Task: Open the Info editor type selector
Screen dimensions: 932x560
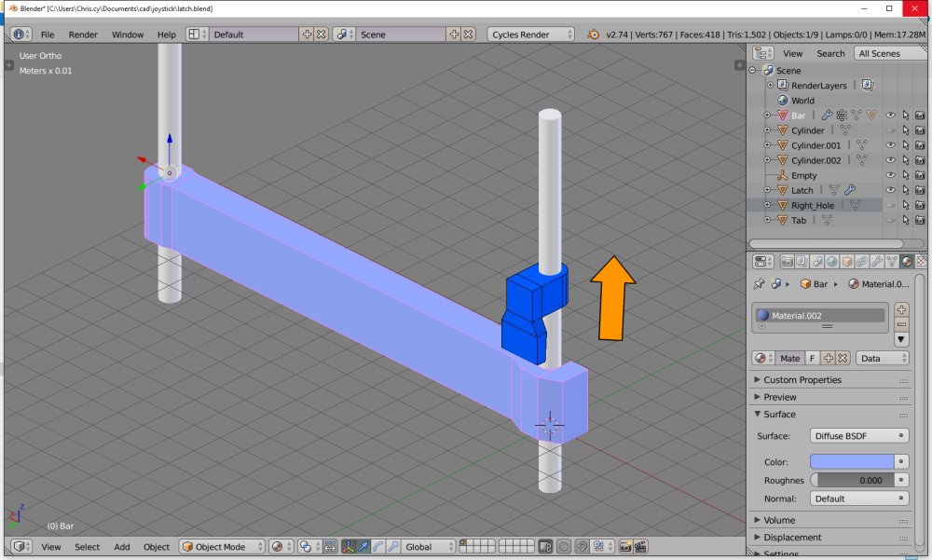Action: 21,34
